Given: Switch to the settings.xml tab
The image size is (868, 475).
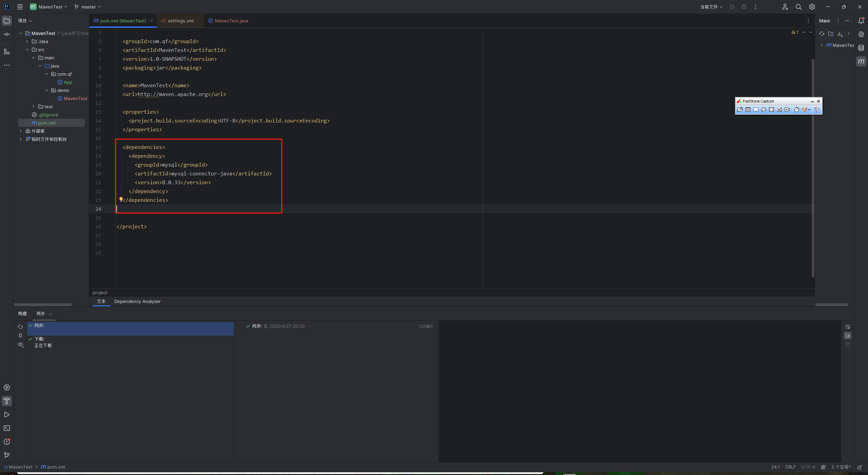Looking at the screenshot, I should coord(180,21).
